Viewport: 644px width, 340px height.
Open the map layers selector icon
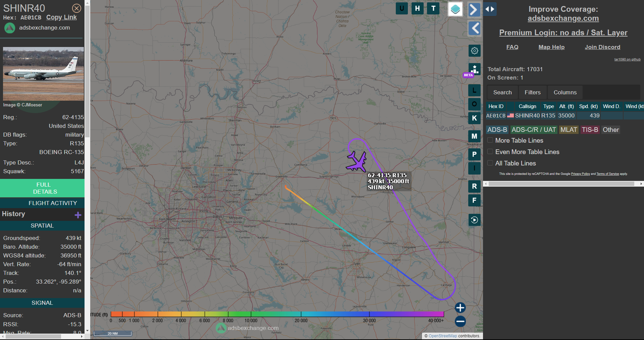pyautogui.click(x=455, y=9)
